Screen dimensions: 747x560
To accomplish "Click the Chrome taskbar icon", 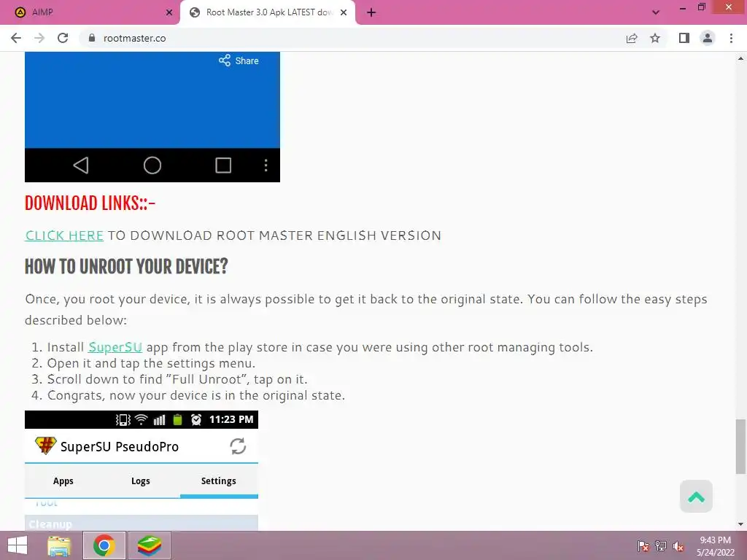I will click(104, 545).
